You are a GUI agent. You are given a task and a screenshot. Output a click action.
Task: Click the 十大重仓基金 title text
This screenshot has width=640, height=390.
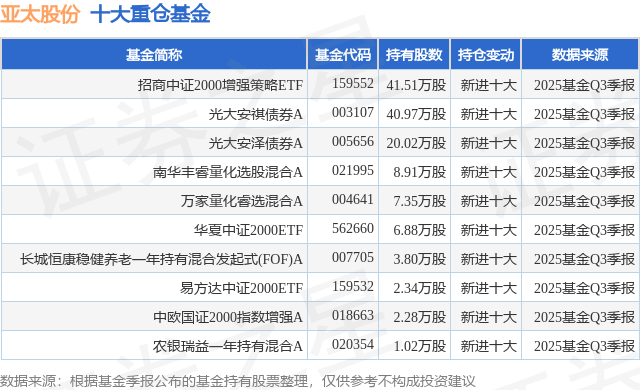coord(150,14)
